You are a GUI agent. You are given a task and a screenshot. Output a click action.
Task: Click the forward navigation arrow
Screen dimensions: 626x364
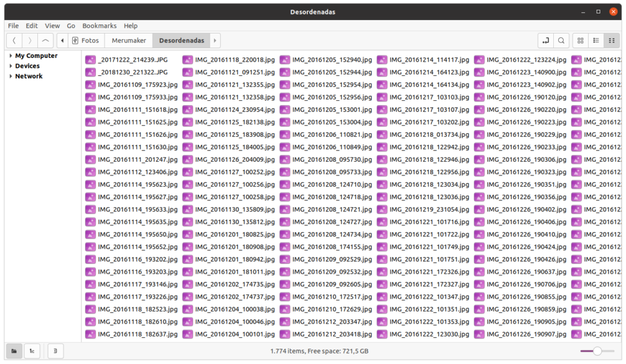pyautogui.click(x=29, y=41)
